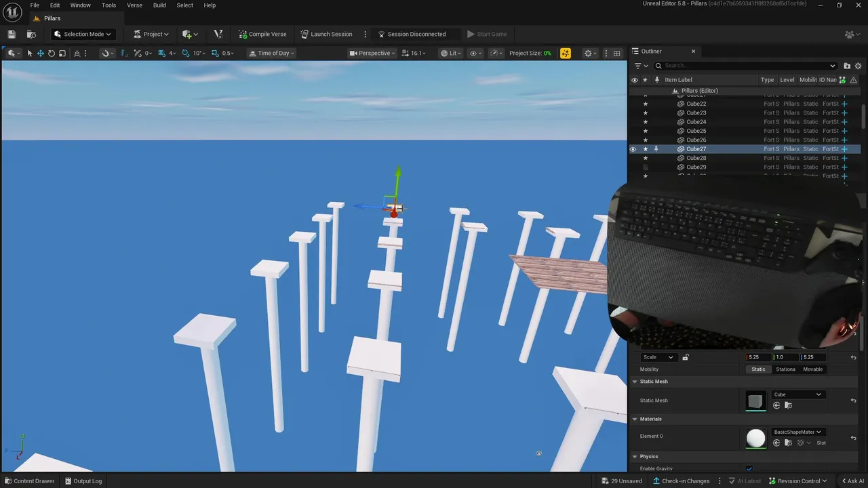Toggle the star on Cube25 row
The height and width of the screenshot is (488, 868).
[645, 131]
